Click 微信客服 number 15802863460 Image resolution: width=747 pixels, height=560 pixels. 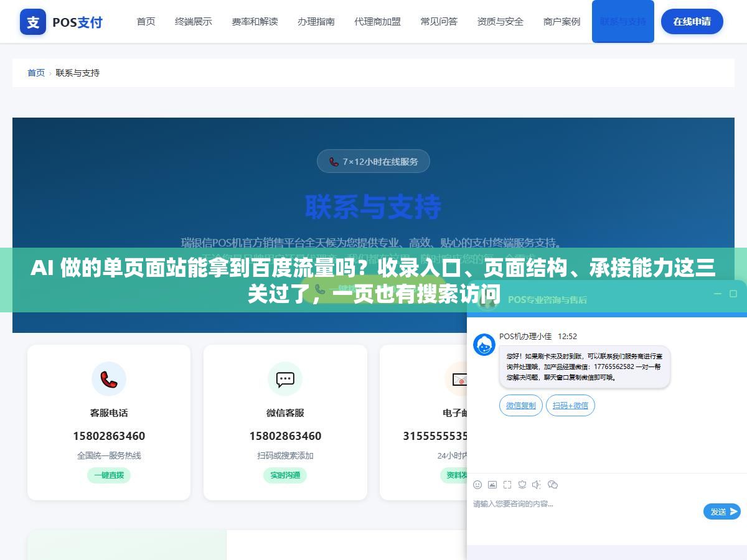(x=285, y=436)
